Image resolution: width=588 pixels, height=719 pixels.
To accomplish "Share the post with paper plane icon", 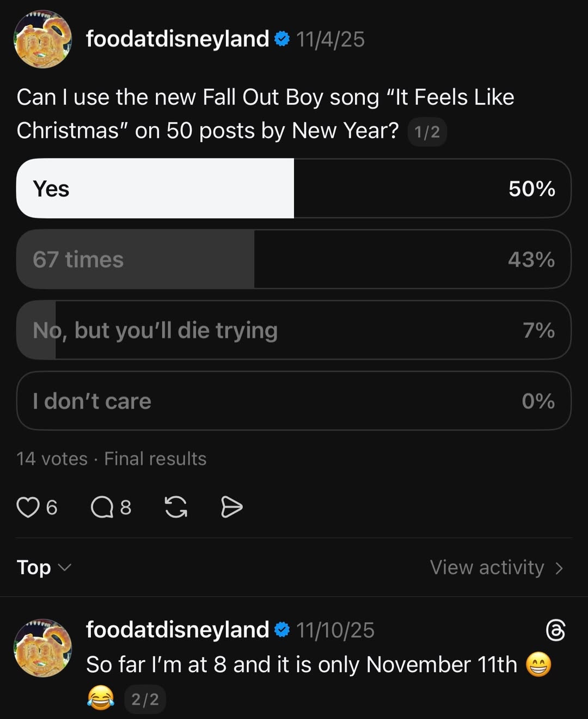I will pos(231,507).
